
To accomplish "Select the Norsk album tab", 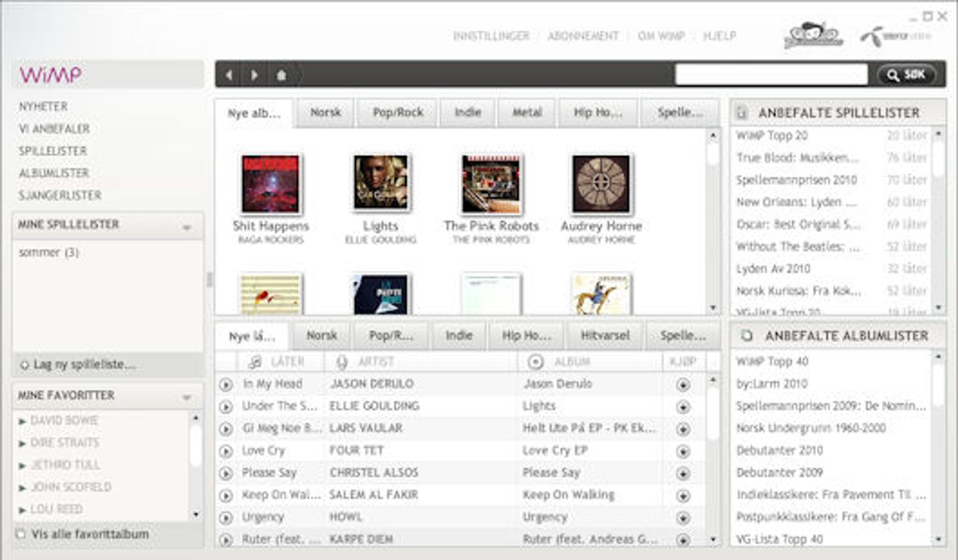I will (325, 113).
